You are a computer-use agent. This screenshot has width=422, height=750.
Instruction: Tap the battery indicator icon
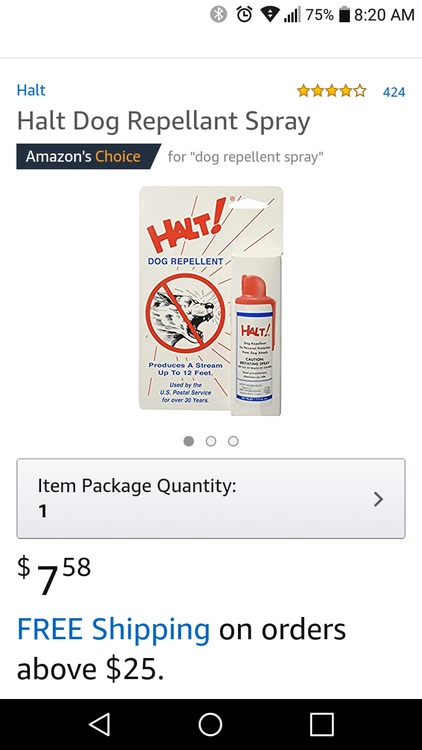tap(344, 15)
